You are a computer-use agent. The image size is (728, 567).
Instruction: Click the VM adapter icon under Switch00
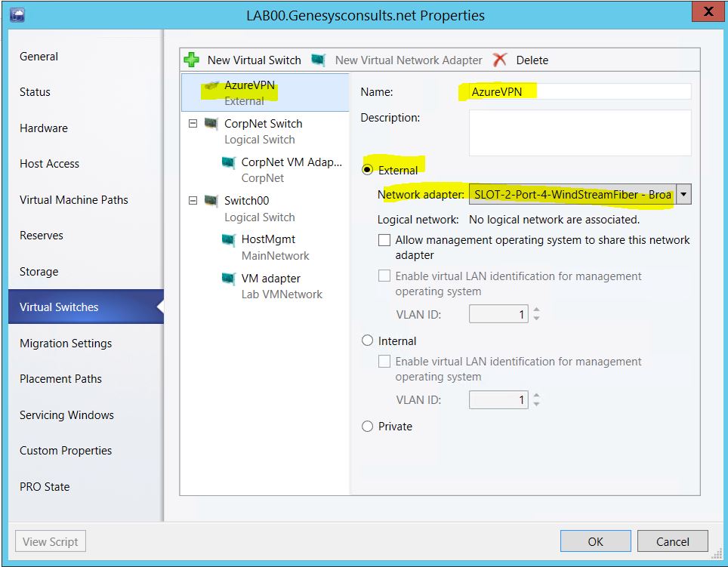(228, 279)
